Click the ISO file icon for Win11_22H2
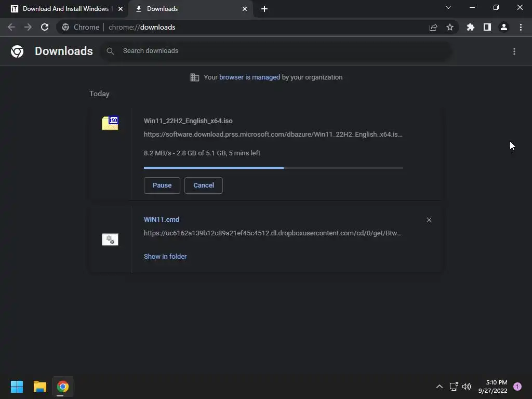Image resolution: width=532 pixels, height=399 pixels. click(x=110, y=123)
